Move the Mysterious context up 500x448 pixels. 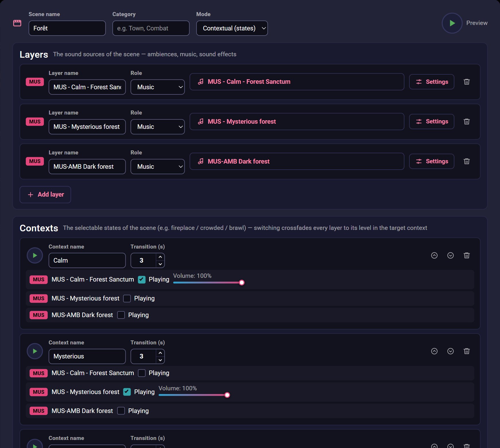pyautogui.click(x=434, y=351)
